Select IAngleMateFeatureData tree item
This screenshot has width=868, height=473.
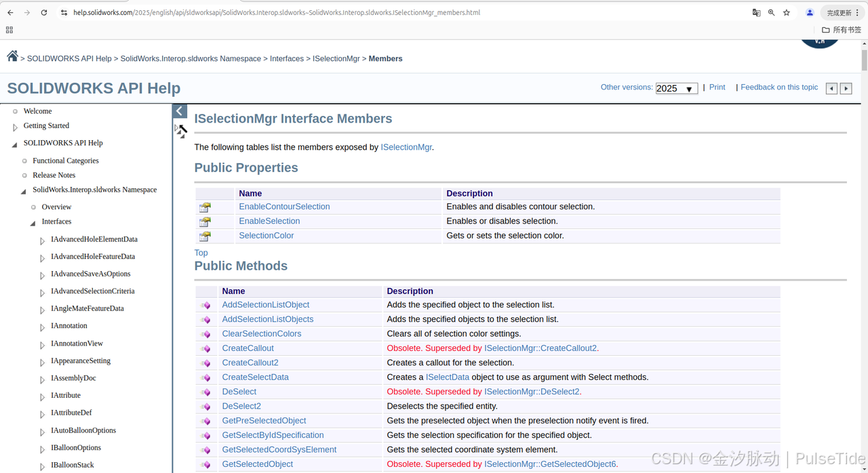click(87, 308)
